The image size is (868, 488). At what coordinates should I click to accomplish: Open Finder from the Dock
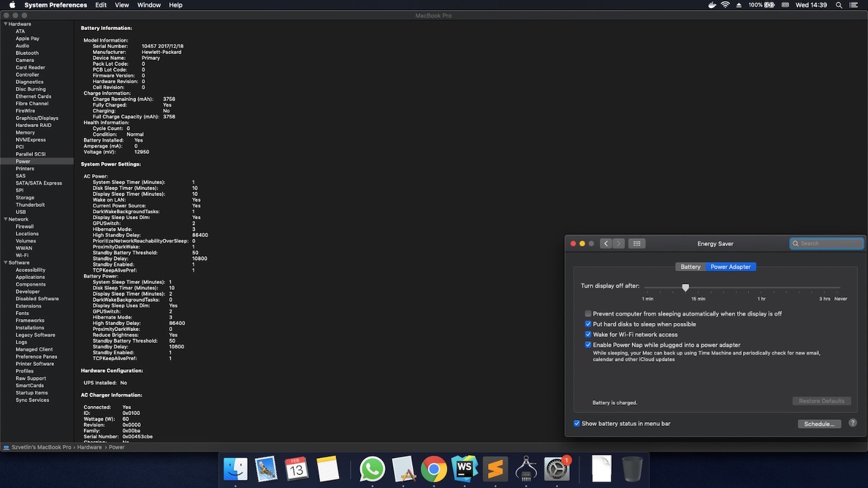(x=236, y=470)
